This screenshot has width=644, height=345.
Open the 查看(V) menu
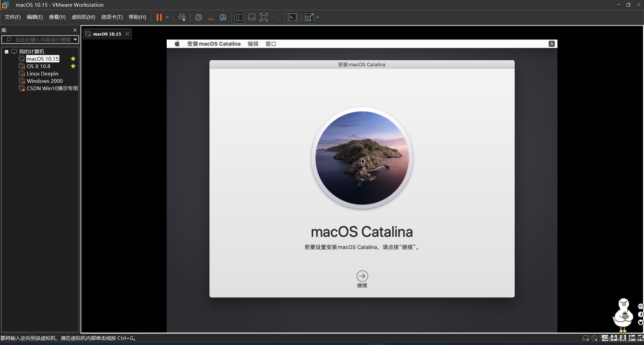[x=57, y=17]
